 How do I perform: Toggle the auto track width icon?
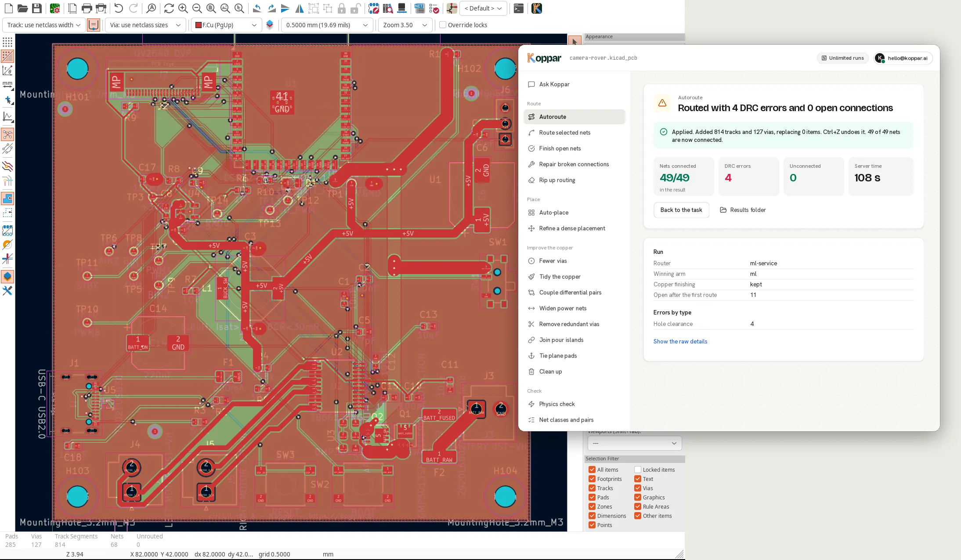(x=94, y=25)
